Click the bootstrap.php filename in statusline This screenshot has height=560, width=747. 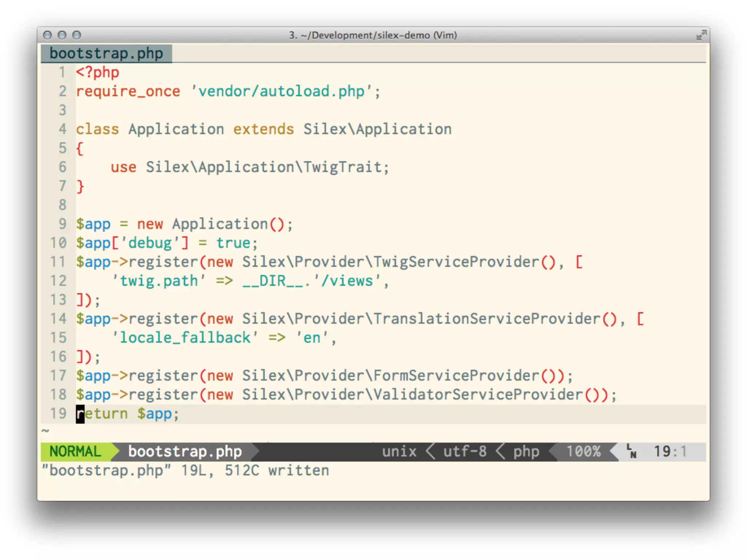(185, 451)
